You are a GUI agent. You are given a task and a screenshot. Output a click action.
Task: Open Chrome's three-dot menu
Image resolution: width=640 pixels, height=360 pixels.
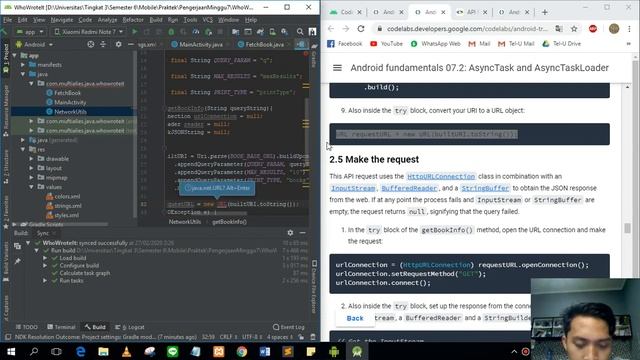coord(629,29)
